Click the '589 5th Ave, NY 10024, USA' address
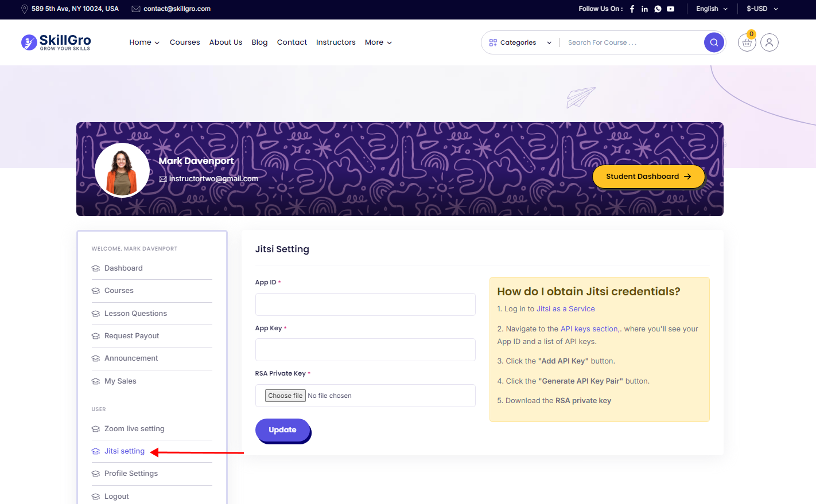This screenshot has height=504, width=816. tap(75, 9)
